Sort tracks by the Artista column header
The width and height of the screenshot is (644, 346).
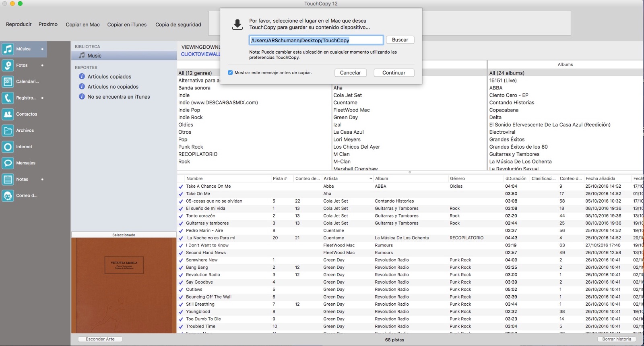[x=347, y=178]
